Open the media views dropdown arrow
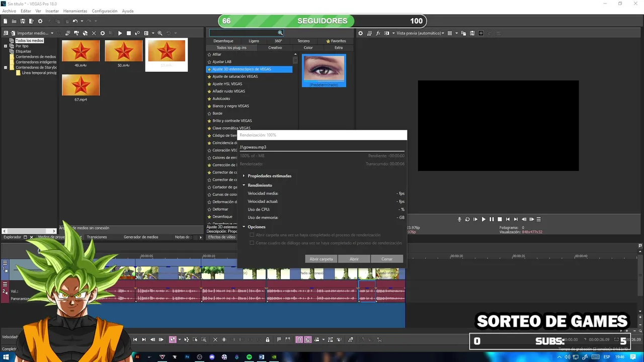 coord(153,33)
